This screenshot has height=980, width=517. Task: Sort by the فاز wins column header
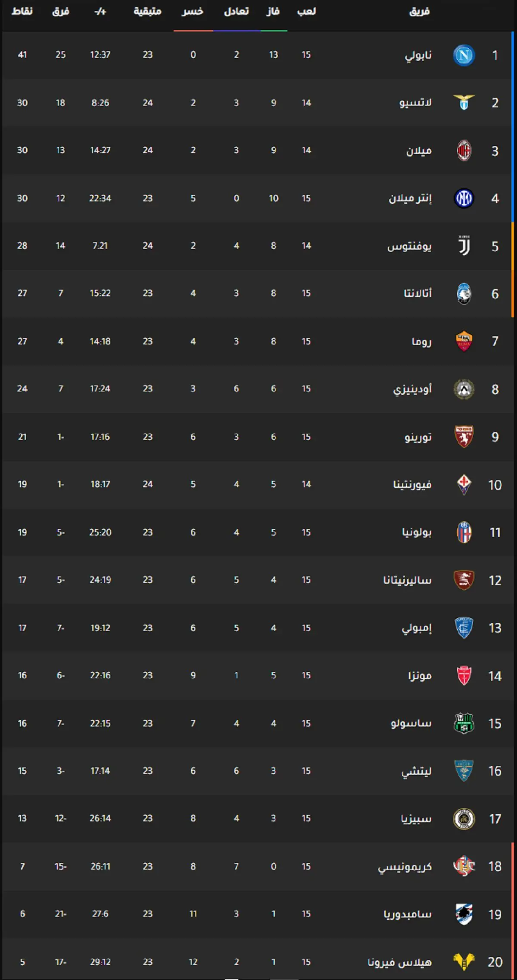point(273,11)
